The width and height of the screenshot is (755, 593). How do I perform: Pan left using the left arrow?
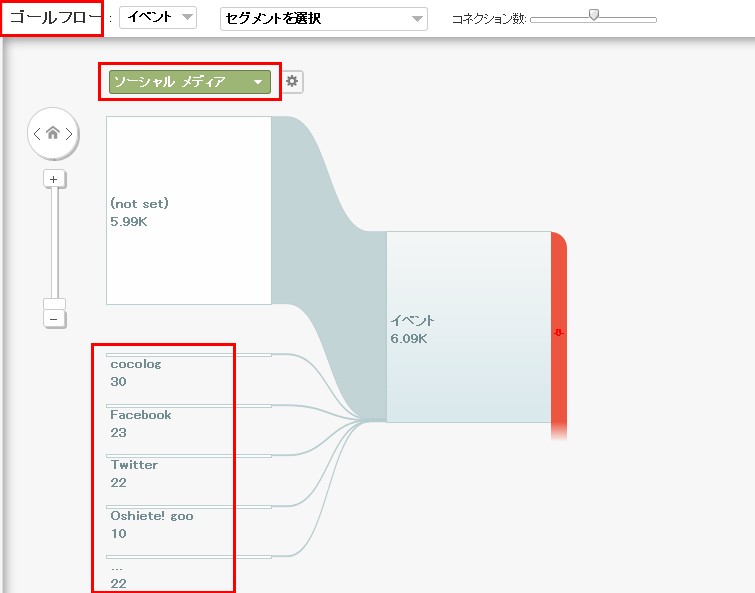click(x=37, y=134)
